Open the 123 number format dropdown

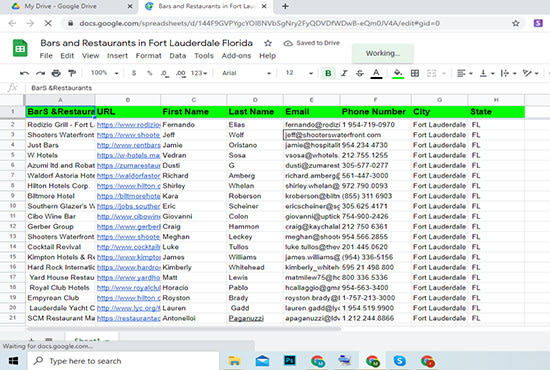199,73
